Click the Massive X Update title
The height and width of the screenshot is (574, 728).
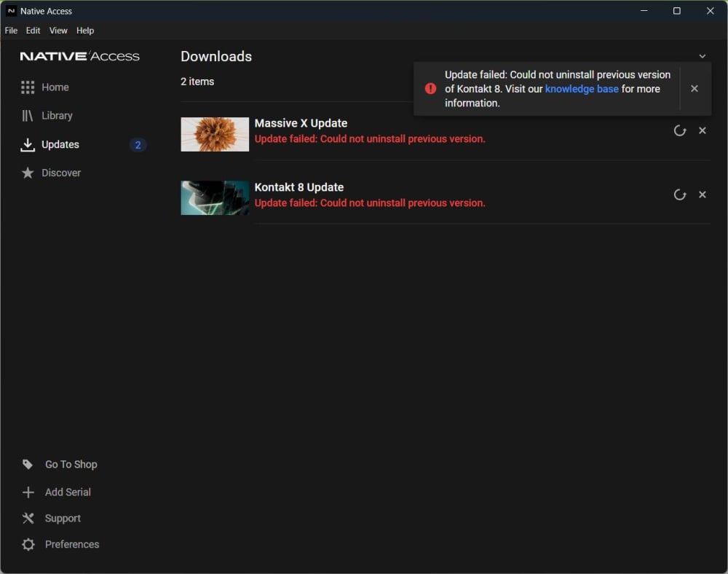tap(301, 123)
